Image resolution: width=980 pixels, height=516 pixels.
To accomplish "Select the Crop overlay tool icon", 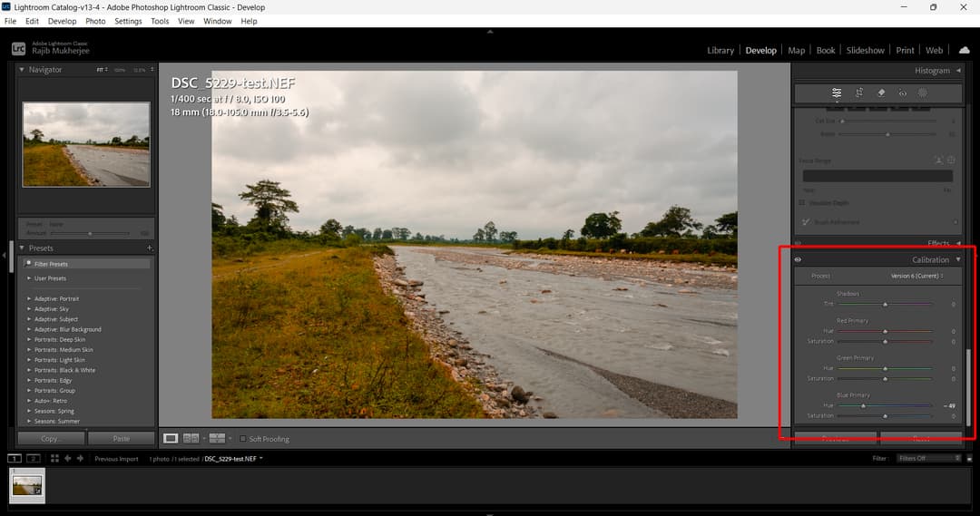I will 859,92.
